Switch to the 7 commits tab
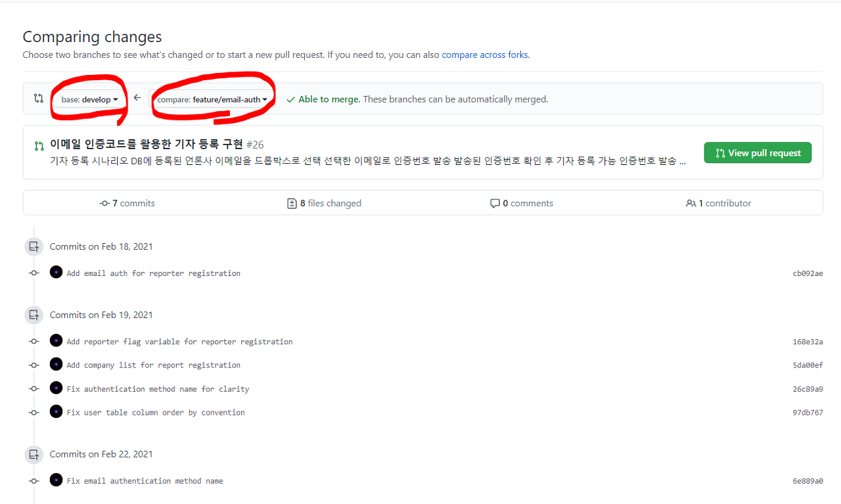 pos(127,203)
